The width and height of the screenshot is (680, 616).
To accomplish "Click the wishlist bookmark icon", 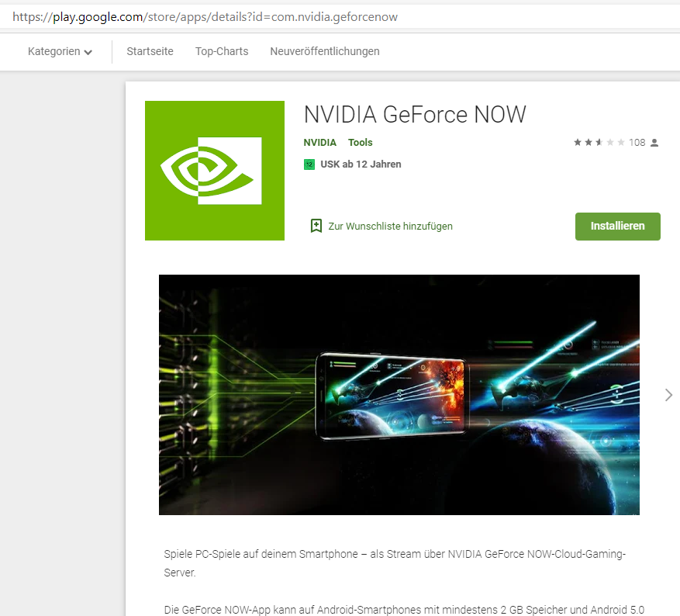I will click(316, 226).
